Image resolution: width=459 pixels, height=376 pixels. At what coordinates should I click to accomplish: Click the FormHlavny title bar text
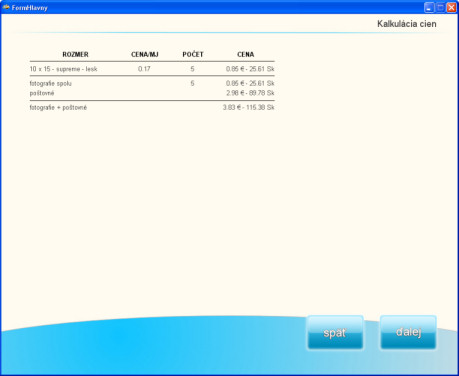click(x=29, y=8)
